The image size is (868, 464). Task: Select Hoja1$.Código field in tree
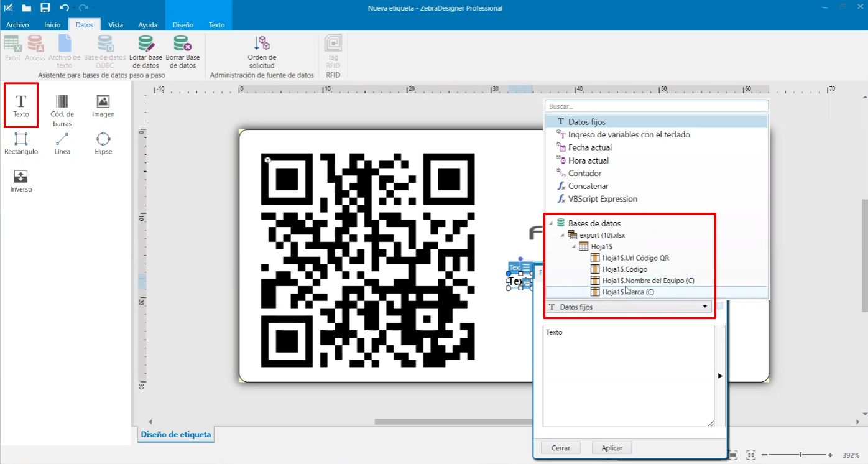tap(625, 269)
